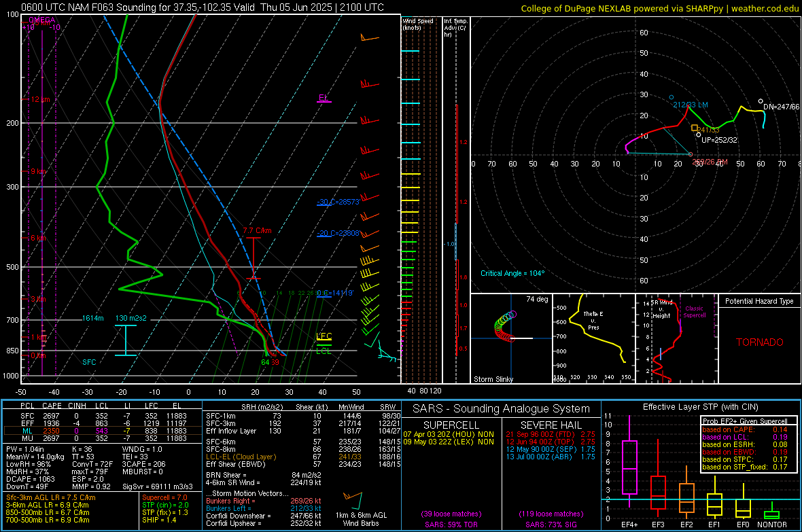Click the ConvT = 72F value
The image size is (802, 532).
[x=92, y=464]
